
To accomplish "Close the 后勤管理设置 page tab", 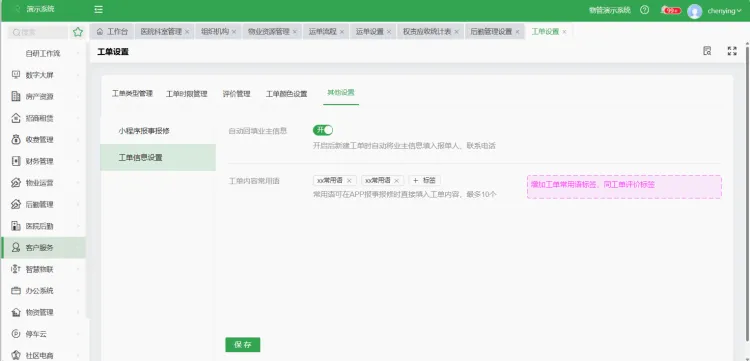I will pos(517,32).
